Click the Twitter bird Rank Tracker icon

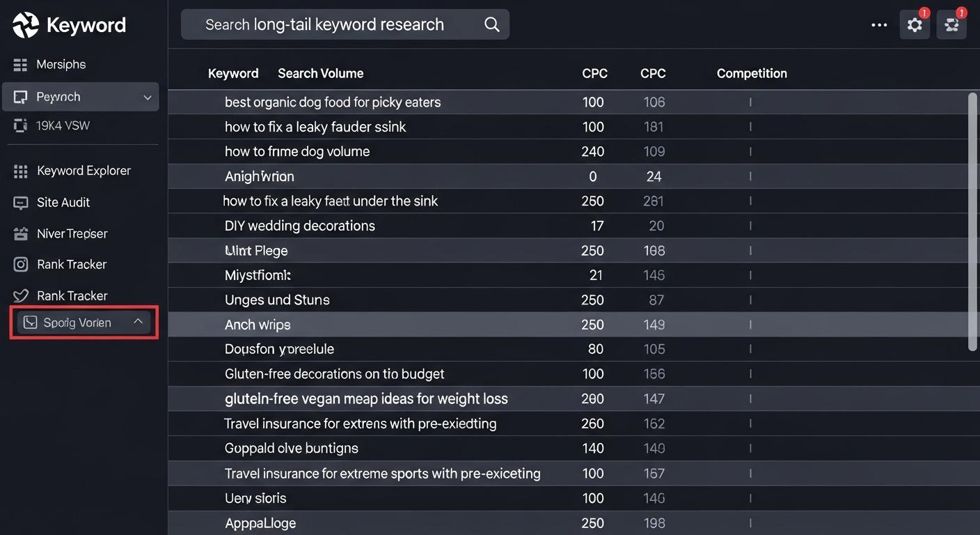[x=21, y=296]
